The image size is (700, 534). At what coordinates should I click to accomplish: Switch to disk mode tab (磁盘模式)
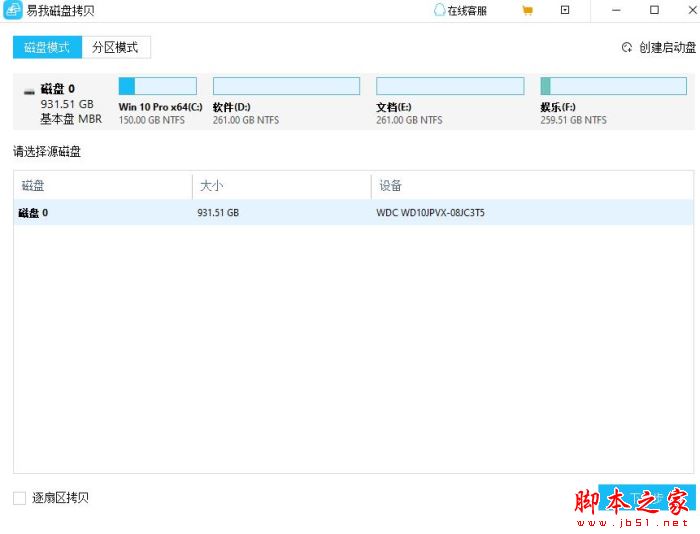[47, 47]
